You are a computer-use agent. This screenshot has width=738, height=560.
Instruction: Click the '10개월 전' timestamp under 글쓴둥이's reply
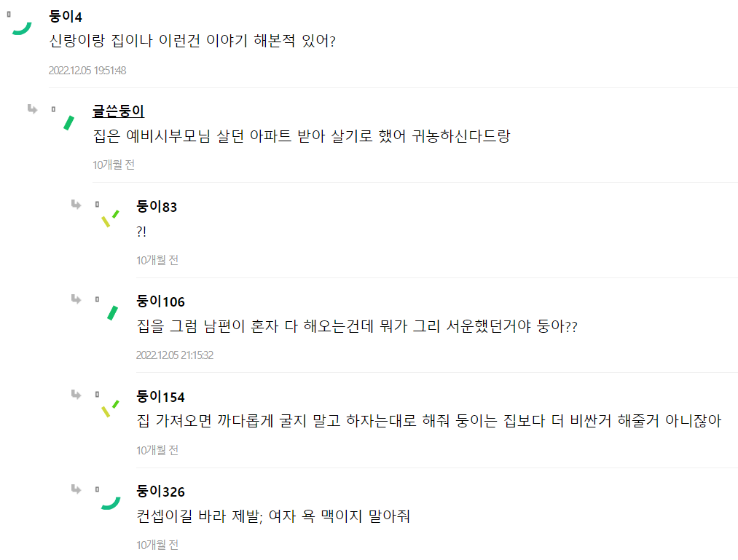point(114,165)
